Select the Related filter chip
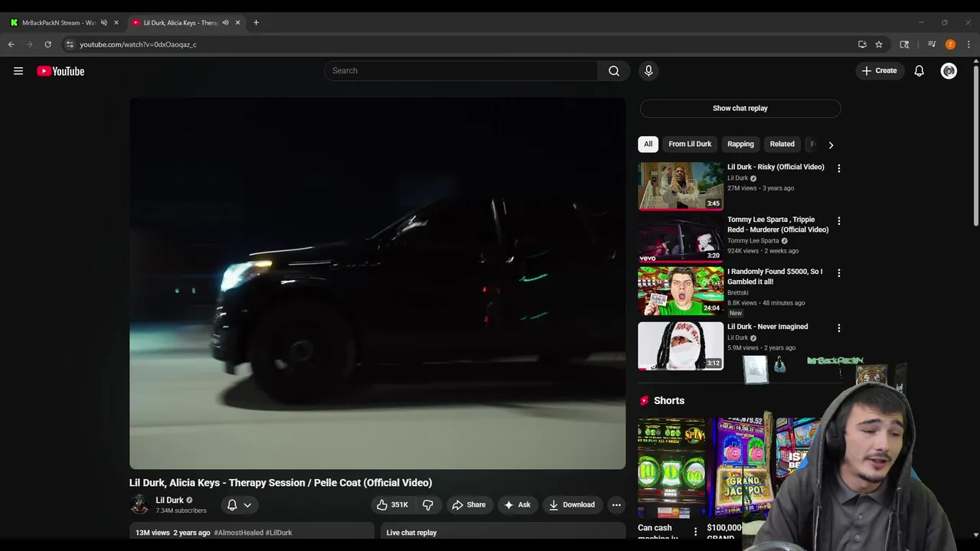Screen dimensions: 980x551 click(782, 144)
